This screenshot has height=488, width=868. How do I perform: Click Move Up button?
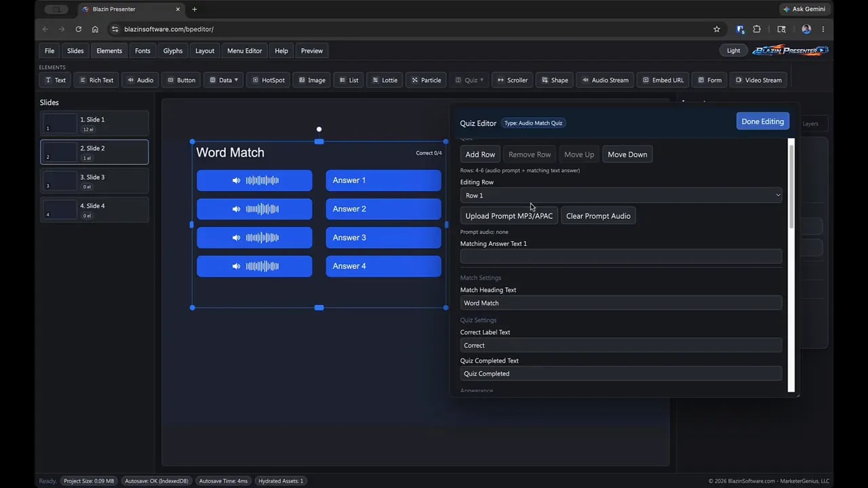click(x=579, y=155)
